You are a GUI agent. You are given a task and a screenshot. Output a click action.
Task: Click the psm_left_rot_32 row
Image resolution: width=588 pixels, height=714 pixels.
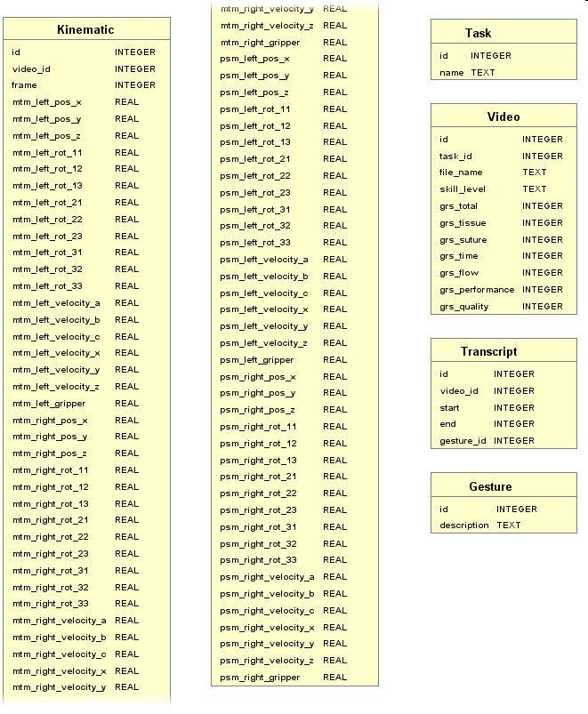(x=294, y=225)
